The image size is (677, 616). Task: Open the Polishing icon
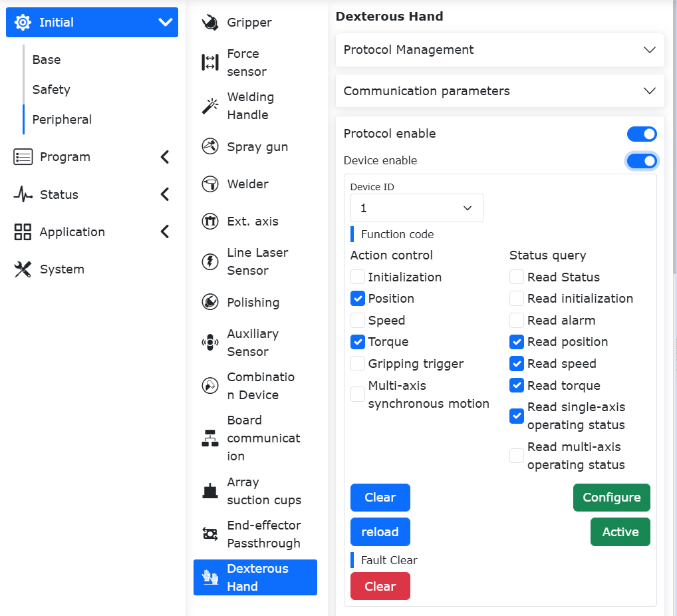point(210,302)
